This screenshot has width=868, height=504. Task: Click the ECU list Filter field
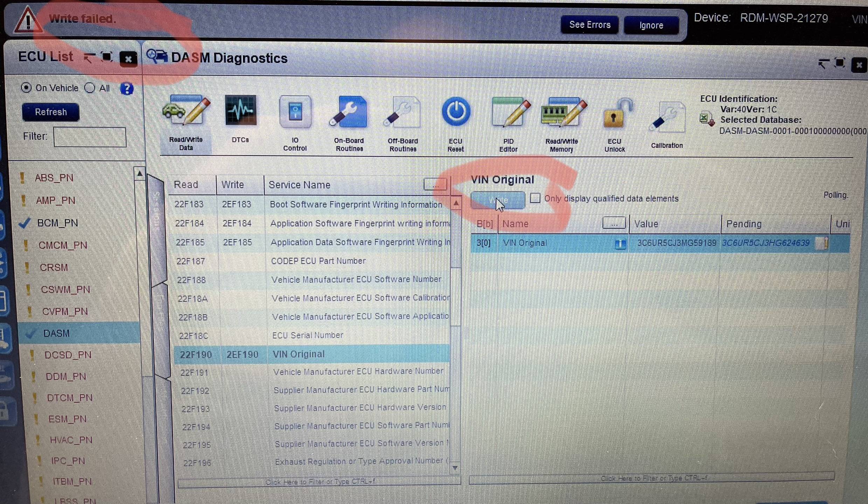coord(90,136)
